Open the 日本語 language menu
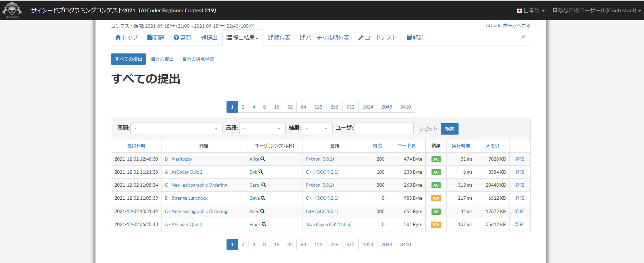Image resolution: width=644 pixels, height=263 pixels. [x=530, y=10]
